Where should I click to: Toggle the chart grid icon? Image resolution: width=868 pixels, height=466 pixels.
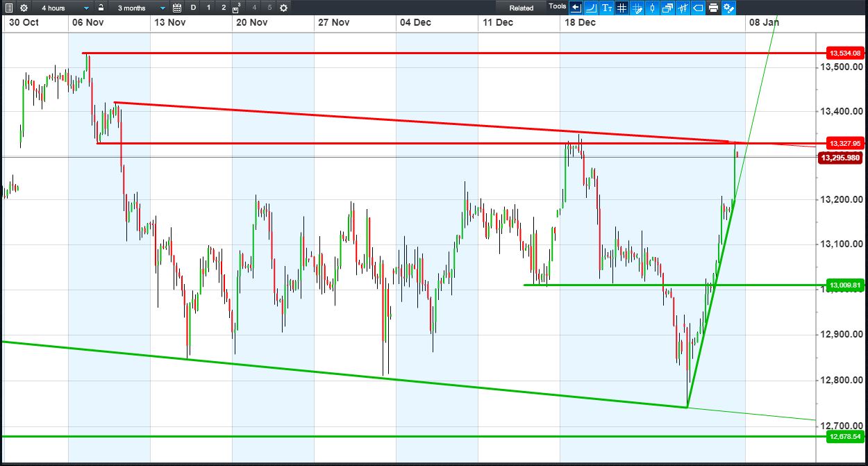click(x=621, y=8)
